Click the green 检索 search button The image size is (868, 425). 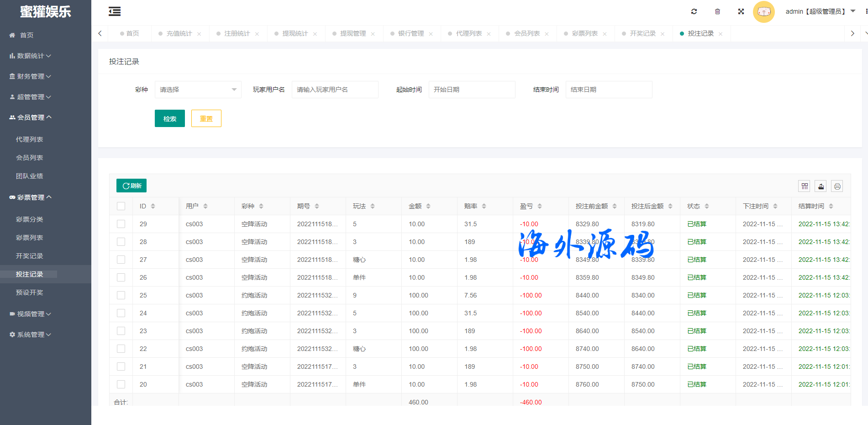pos(169,118)
